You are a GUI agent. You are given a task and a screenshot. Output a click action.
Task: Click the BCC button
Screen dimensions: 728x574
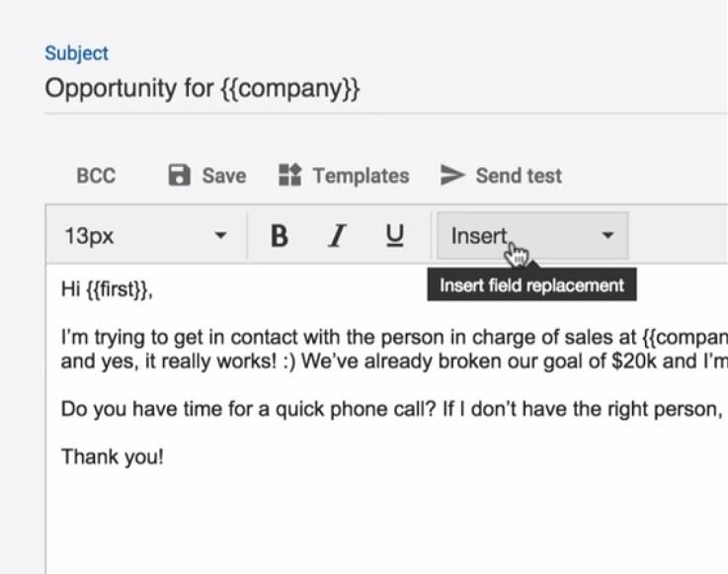coord(96,176)
